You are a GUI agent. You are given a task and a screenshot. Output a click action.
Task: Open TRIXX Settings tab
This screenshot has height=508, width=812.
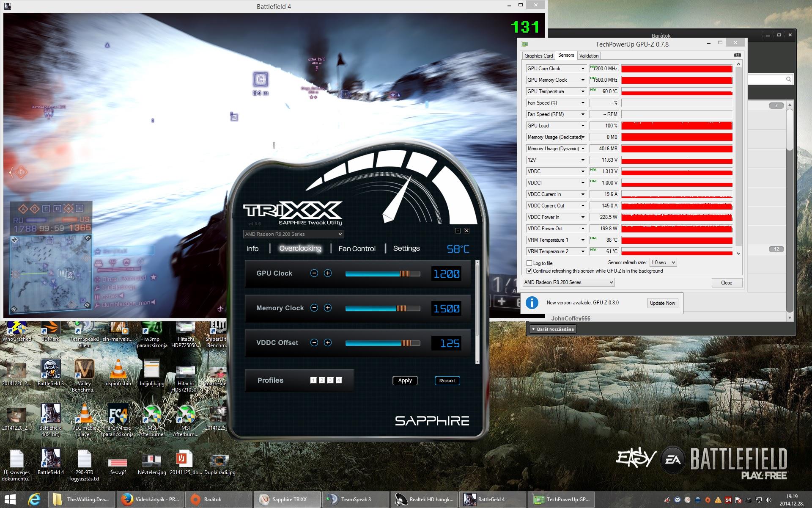[x=406, y=248]
